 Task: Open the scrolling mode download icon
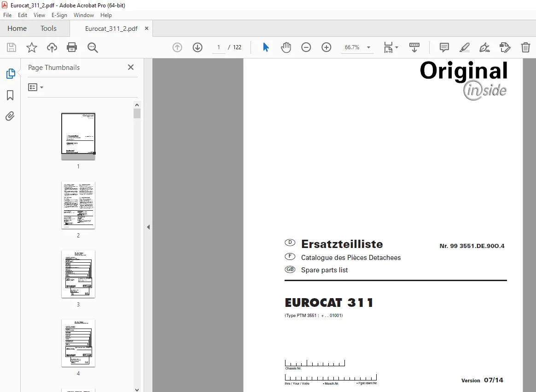414,47
